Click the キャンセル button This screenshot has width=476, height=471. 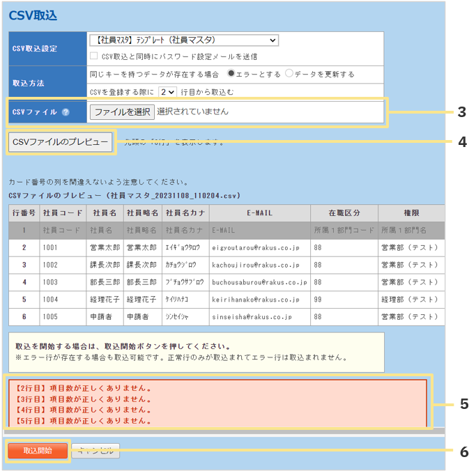tap(95, 451)
